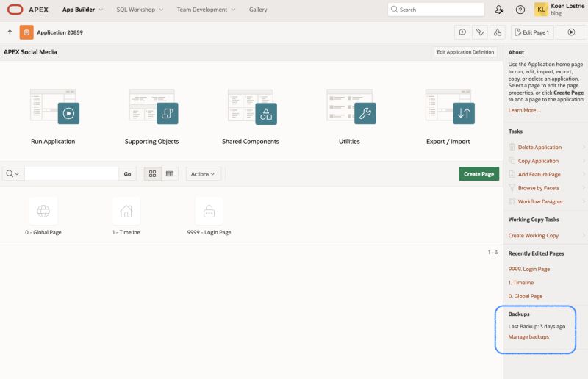Click the Add Feature Page link
This screenshot has width=588, height=379.
coord(539,174)
